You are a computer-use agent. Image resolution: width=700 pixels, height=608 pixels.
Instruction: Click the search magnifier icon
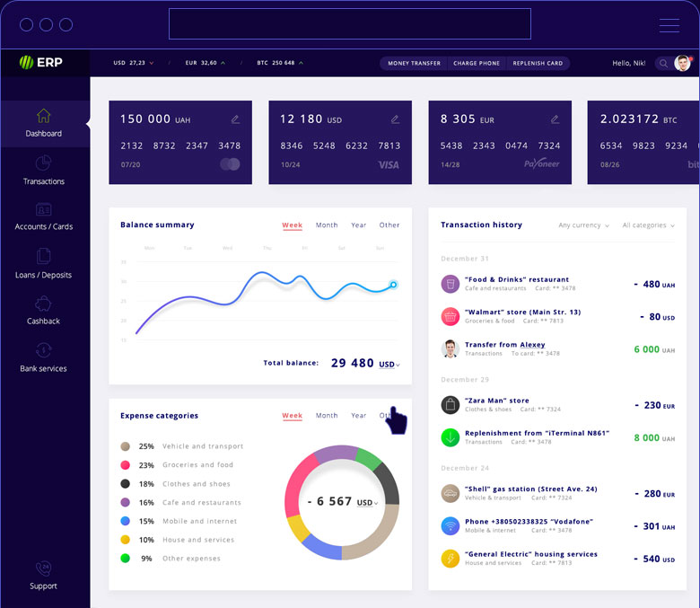[x=663, y=64]
